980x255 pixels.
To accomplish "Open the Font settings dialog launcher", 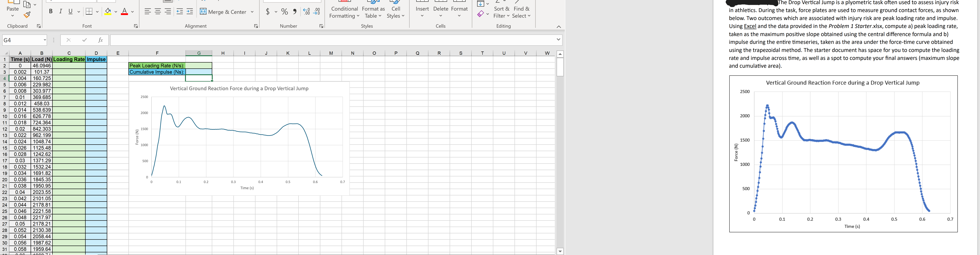I will (136, 26).
